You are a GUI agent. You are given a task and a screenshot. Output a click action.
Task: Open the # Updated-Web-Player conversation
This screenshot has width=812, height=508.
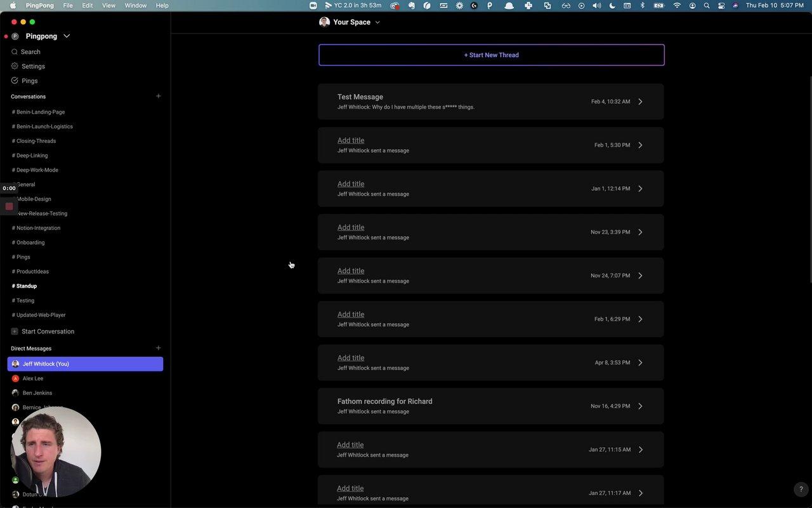(x=39, y=315)
